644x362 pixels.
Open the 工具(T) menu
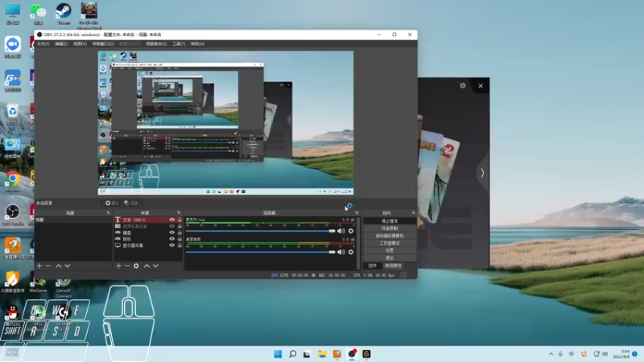pos(179,44)
